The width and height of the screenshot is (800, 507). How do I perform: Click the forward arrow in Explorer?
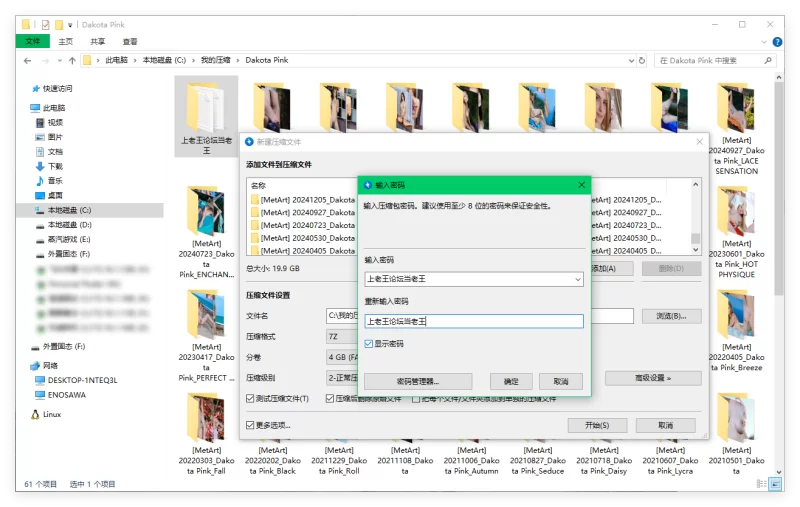pyautogui.click(x=45, y=61)
